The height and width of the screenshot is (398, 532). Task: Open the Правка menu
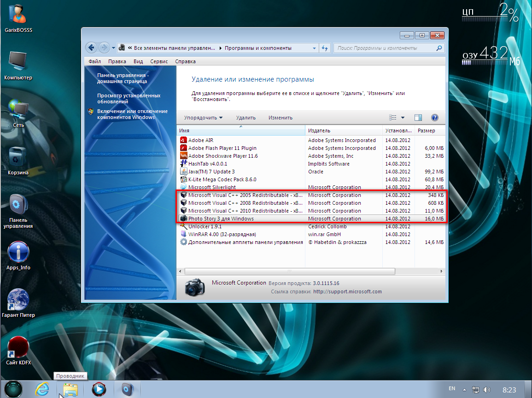117,61
